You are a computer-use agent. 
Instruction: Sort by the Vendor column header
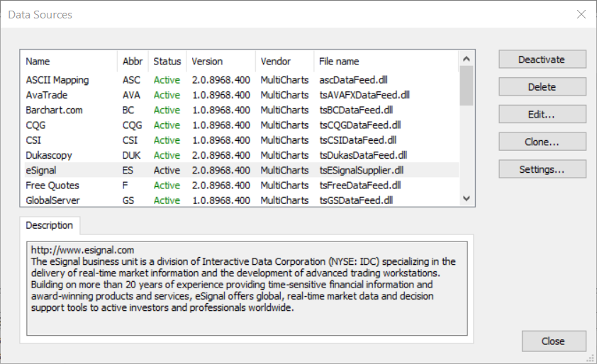tap(285, 61)
